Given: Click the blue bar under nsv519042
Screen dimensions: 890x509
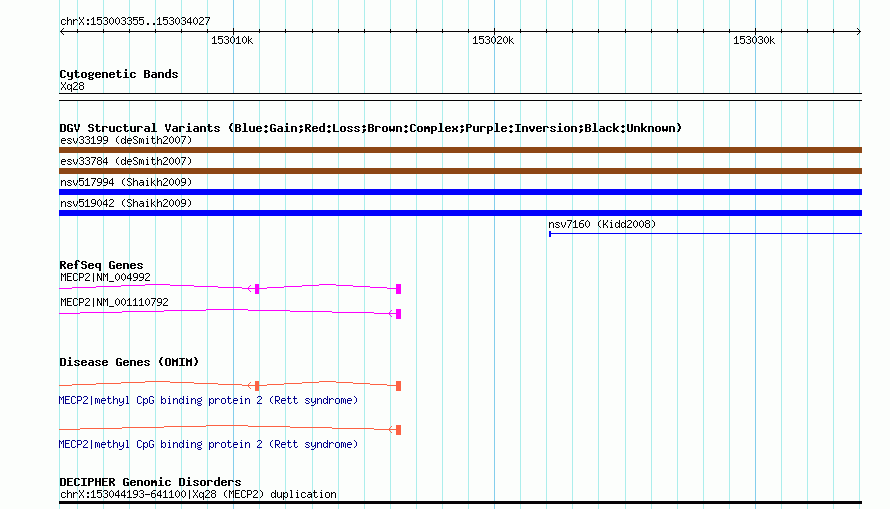Looking at the screenshot, I should (460, 213).
